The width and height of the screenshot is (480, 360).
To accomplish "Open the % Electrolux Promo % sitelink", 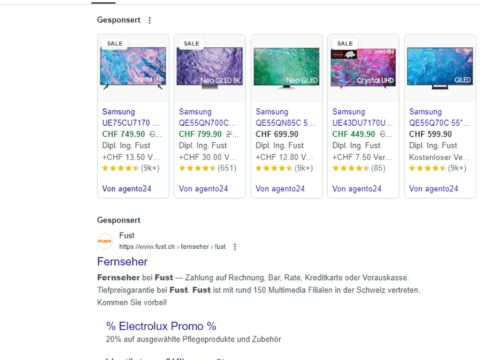I will pyautogui.click(x=161, y=326).
